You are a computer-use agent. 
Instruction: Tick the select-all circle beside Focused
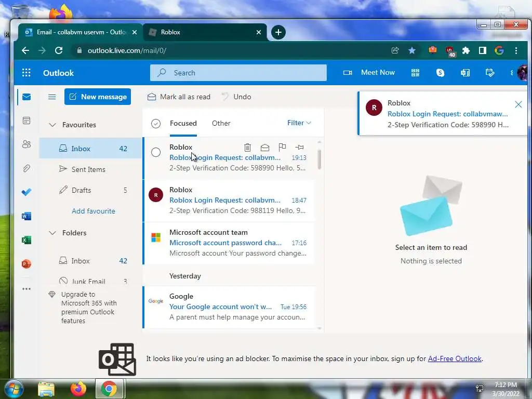(156, 124)
